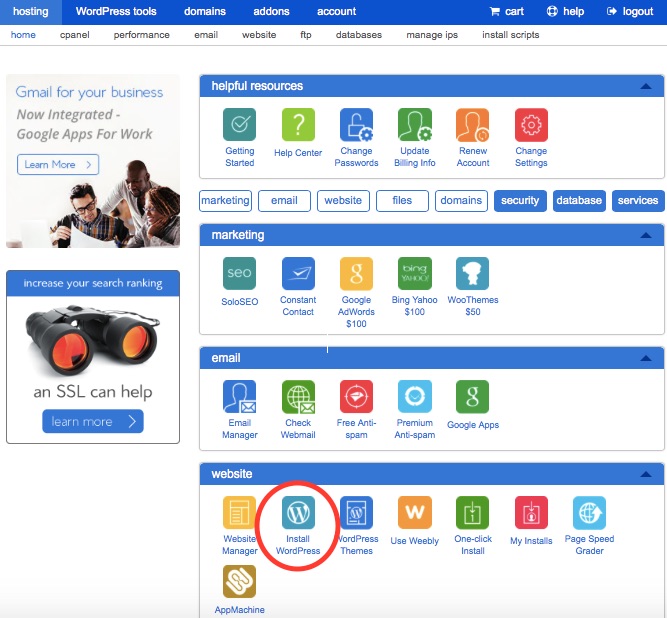Toggle the services filter button
The height and width of the screenshot is (618, 667).
pyautogui.click(x=638, y=201)
